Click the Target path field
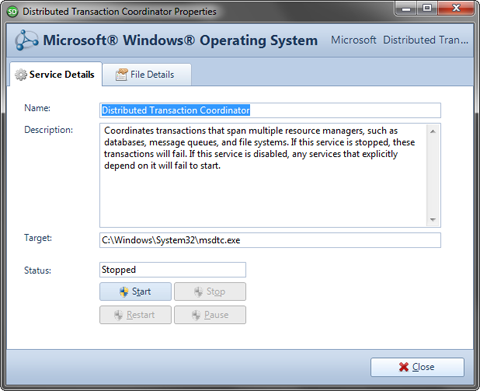Screen dimensions: 480x391 [270, 240]
